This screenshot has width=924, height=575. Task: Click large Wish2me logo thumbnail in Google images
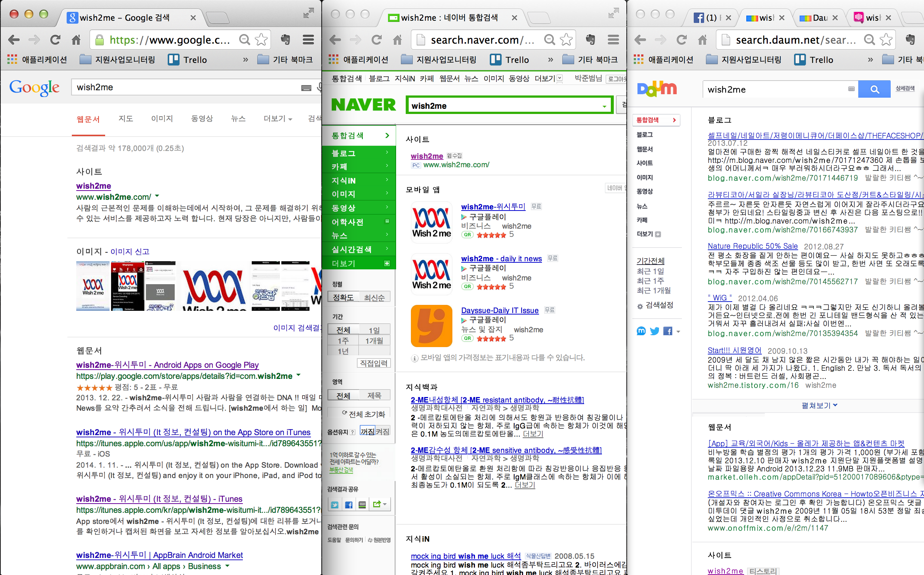214,286
